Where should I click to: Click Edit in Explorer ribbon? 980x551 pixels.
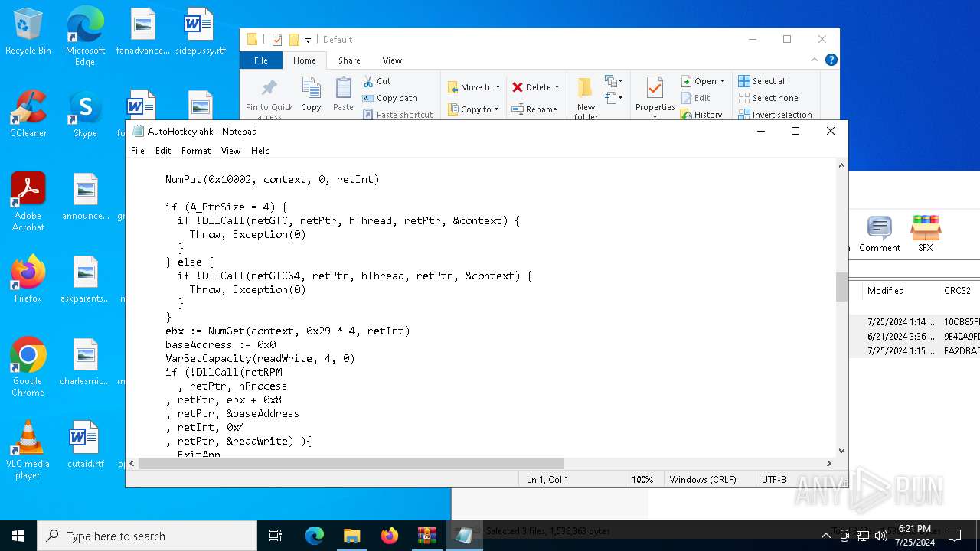(x=695, y=98)
